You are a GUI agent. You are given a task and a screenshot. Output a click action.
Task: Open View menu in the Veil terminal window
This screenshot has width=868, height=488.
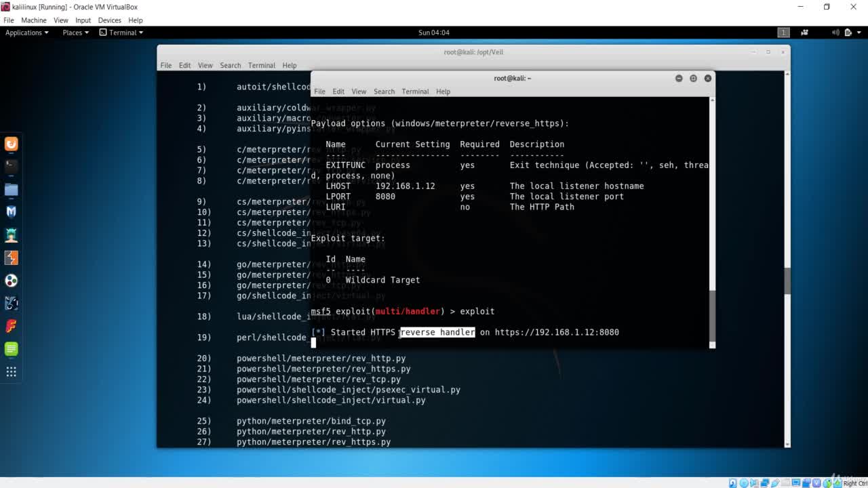coord(205,66)
